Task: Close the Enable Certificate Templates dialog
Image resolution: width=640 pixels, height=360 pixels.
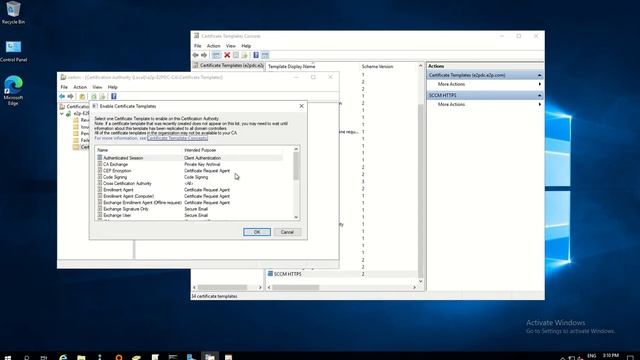Action: [301, 106]
